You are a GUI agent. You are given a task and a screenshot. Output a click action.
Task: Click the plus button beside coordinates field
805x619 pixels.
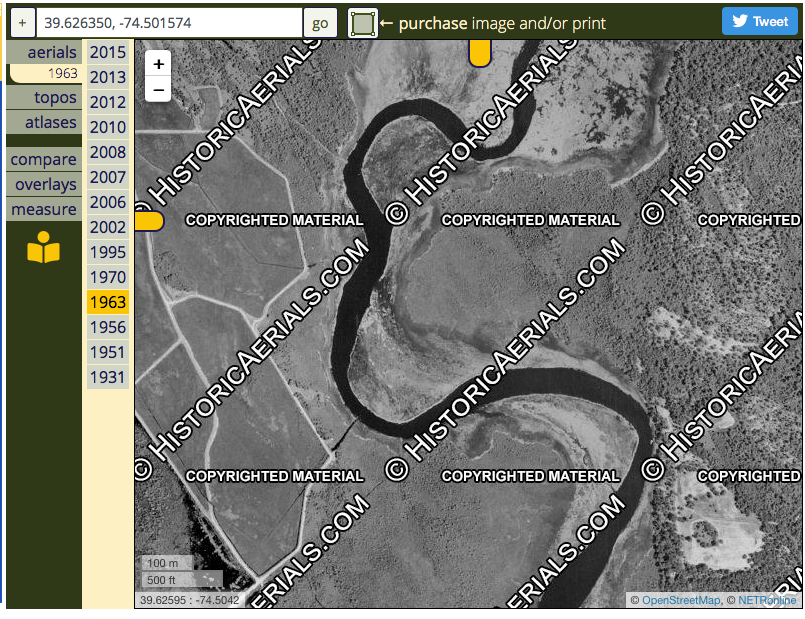coord(21,23)
